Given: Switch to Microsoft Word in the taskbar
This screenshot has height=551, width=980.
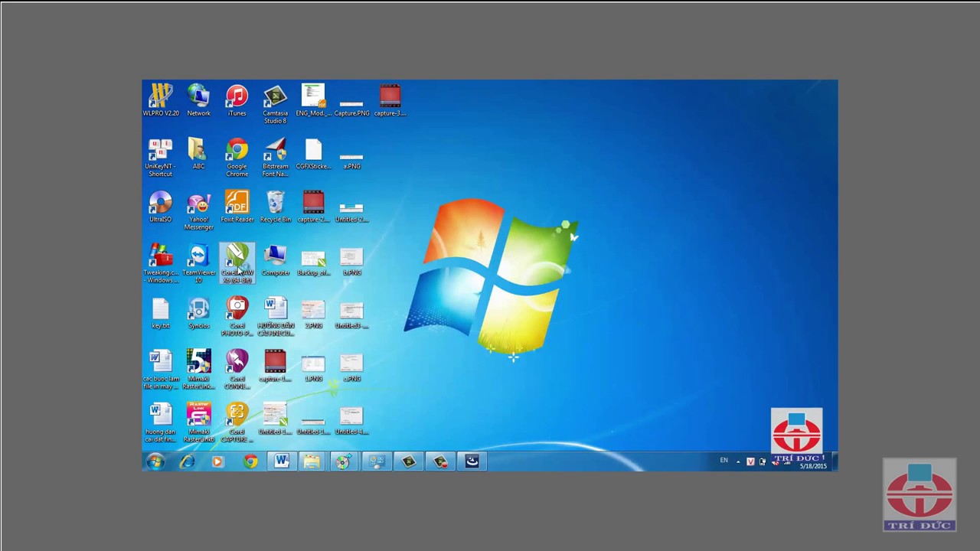Looking at the screenshot, I should (281, 461).
